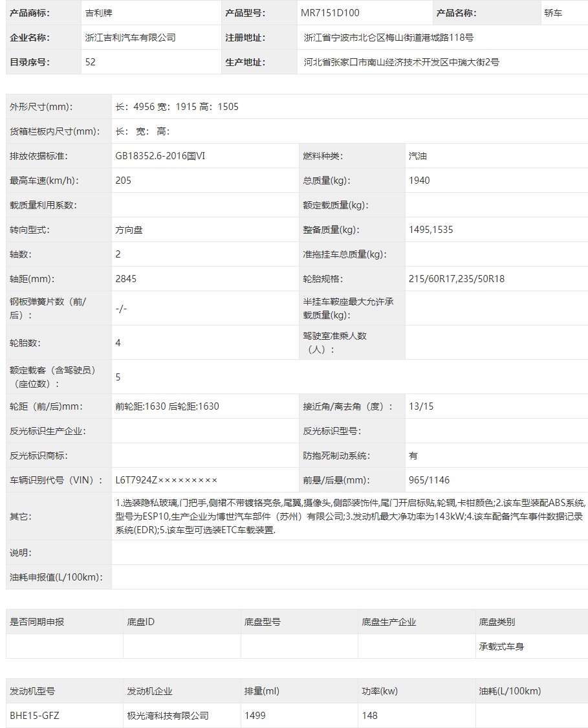Click the 底盘生产企业 column header
The image size is (588, 728).
coord(389,622)
